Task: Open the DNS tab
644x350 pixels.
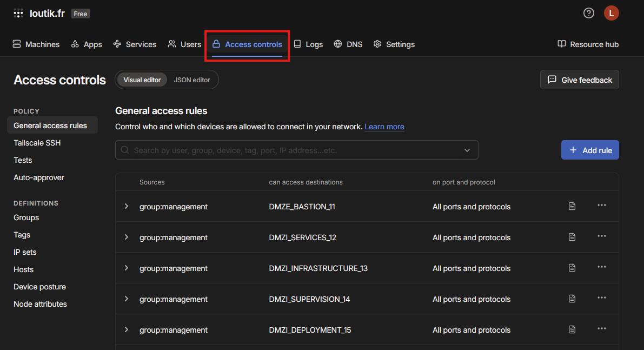Action: click(x=348, y=44)
